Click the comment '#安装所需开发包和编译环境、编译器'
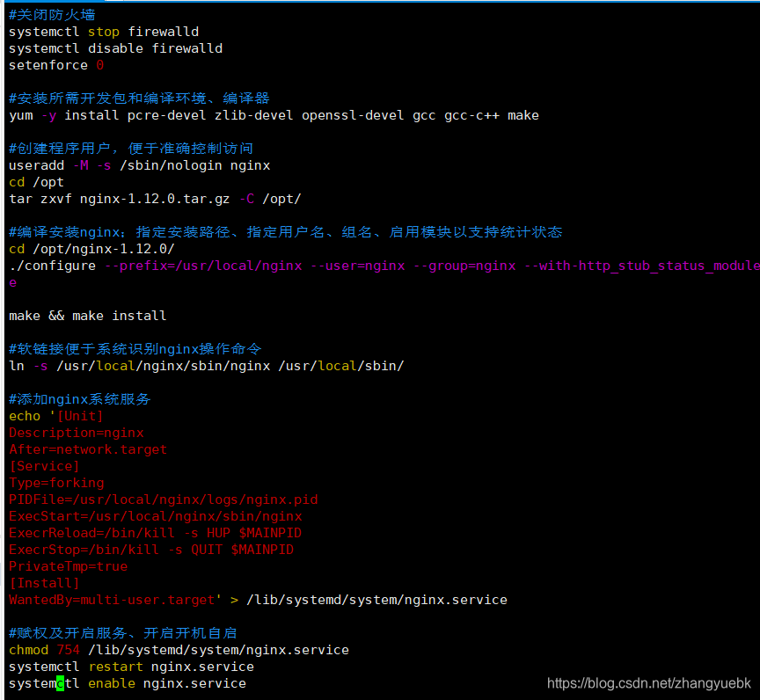Image resolution: width=760 pixels, height=700 pixels. point(139,98)
